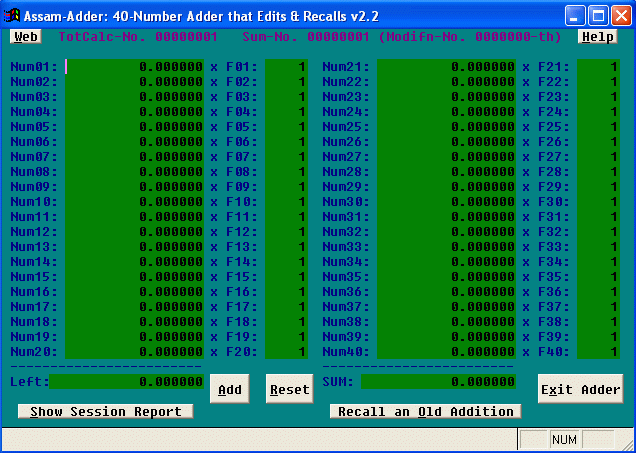636x453 pixels.
Task: Minimize the Assam-Adder window
Action: tap(575, 16)
